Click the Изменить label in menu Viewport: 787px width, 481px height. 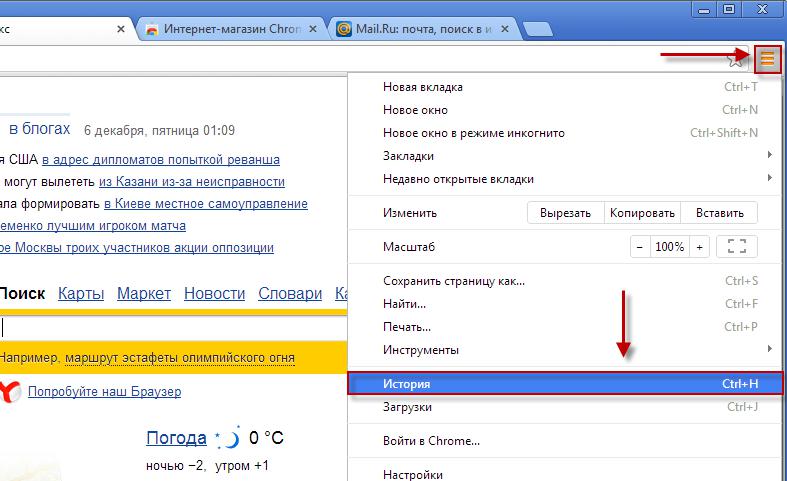[x=410, y=213]
